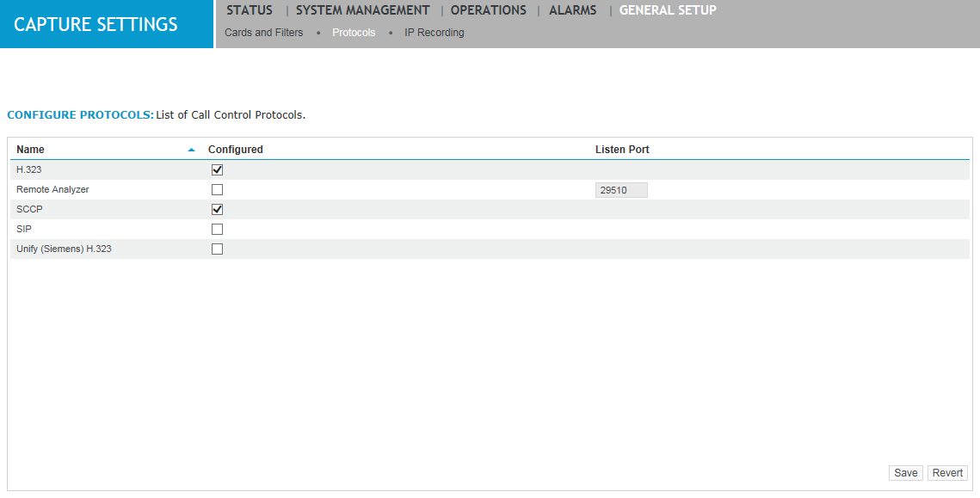The width and height of the screenshot is (980, 498).
Task: Click the Remote Analyzer listen port field
Action: (621, 189)
